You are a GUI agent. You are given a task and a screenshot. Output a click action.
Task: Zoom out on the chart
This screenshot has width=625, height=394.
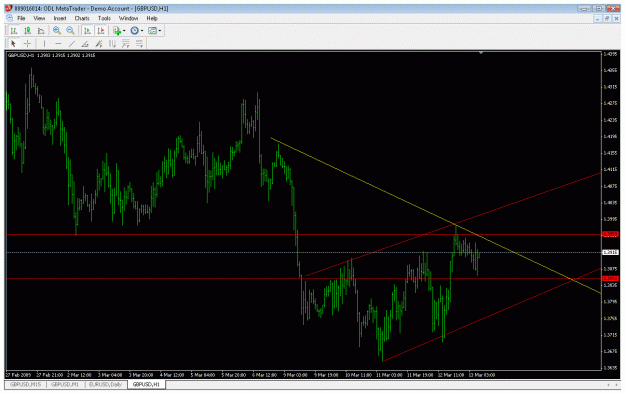[70, 31]
